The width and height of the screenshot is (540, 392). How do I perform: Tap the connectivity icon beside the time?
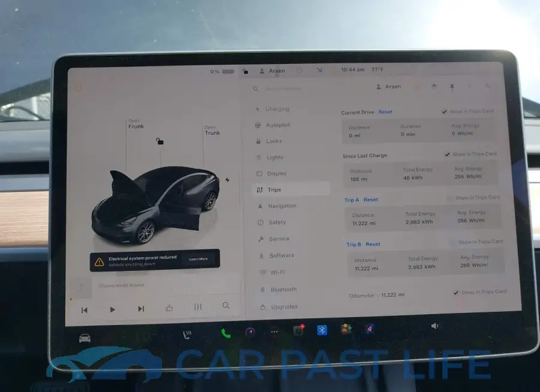pyautogui.click(x=320, y=70)
